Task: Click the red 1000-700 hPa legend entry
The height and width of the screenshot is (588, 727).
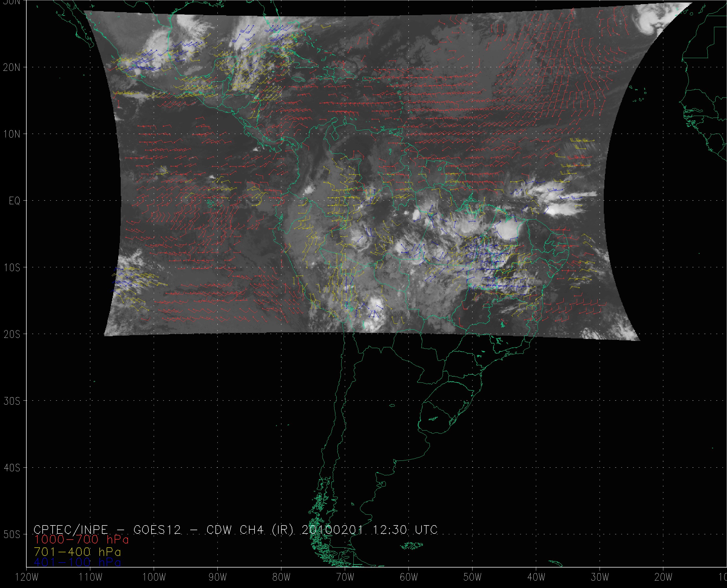Action: click(81, 539)
